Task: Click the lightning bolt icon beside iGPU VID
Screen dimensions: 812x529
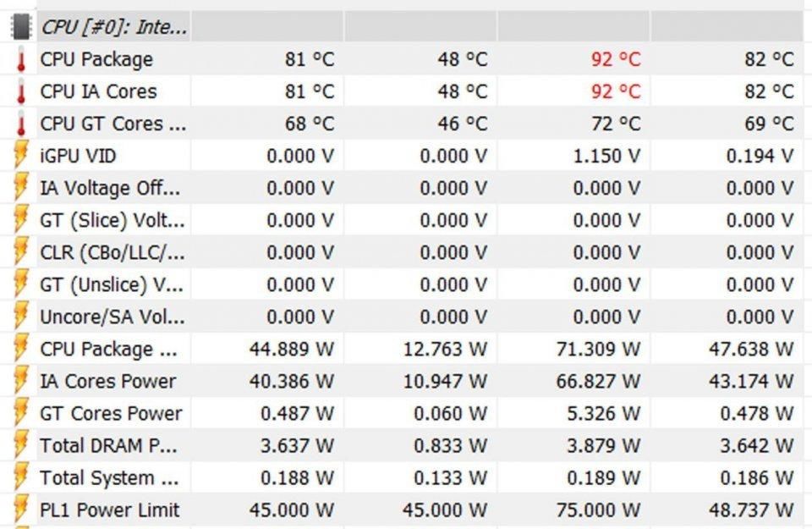Action: click(21, 156)
